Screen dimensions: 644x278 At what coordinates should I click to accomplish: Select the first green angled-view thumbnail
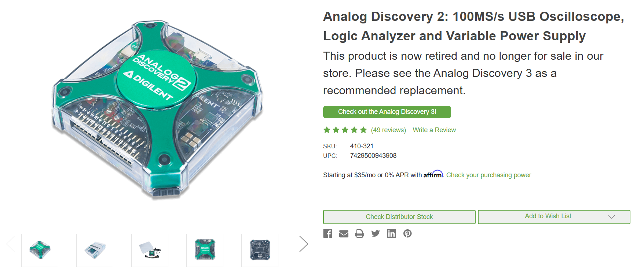(x=40, y=250)
